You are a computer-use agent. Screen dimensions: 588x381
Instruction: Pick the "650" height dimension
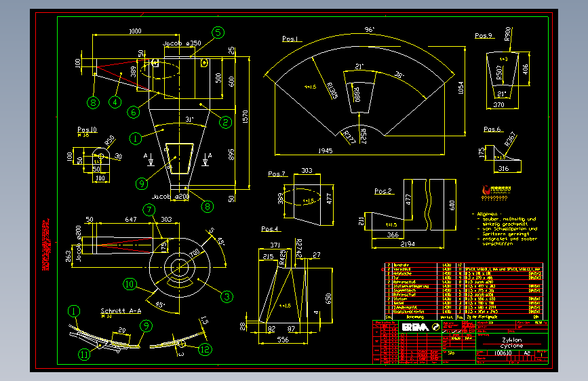click(328, 299)
